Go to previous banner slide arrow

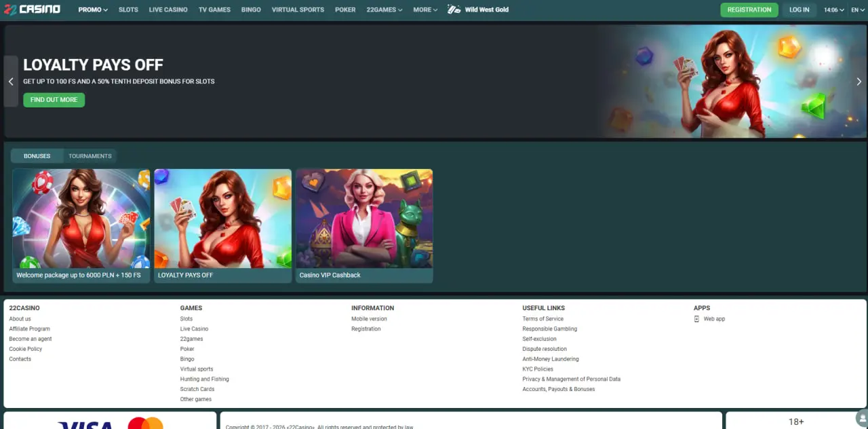(11, 81)
